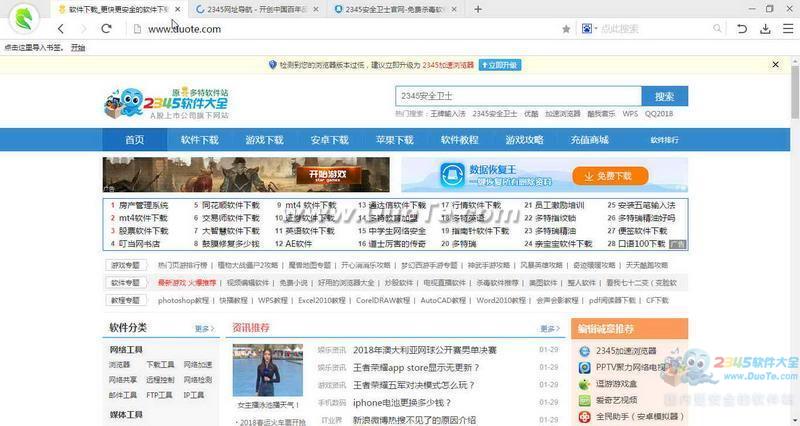
Task: Click the 逗游游戏盒 icon
Action: point(584,384)
